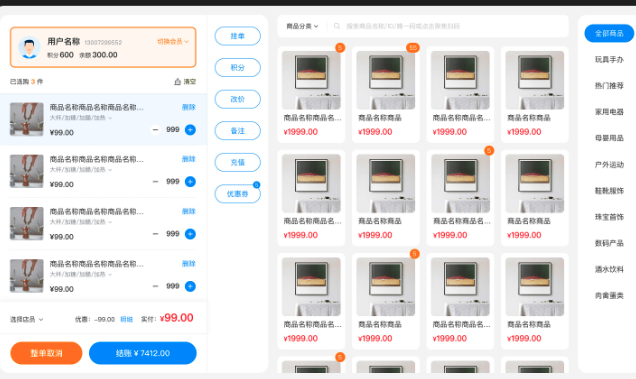
Task: Click the plus icon for first cart item
Action: (x=190, y=130)
